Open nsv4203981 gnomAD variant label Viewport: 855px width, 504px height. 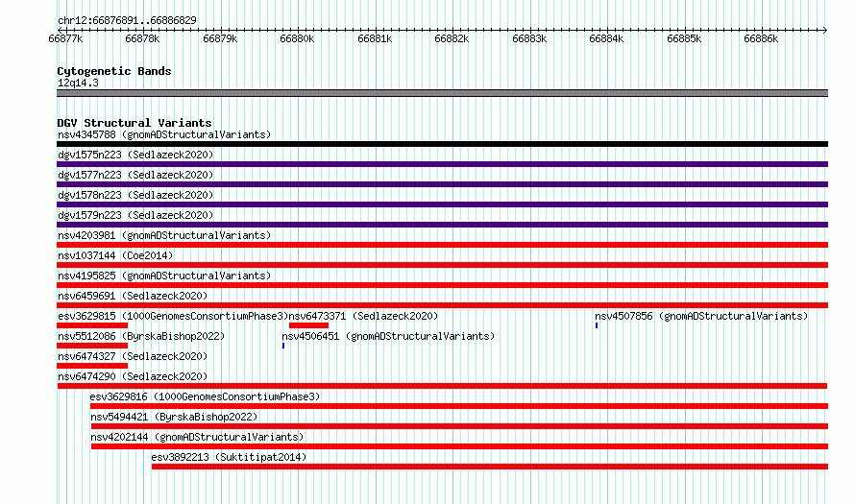pos(164,235)
